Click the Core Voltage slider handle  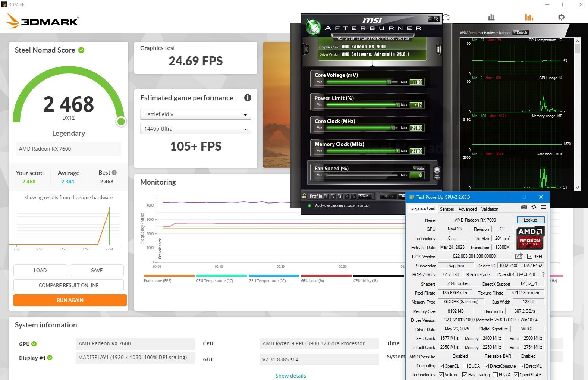389,82
